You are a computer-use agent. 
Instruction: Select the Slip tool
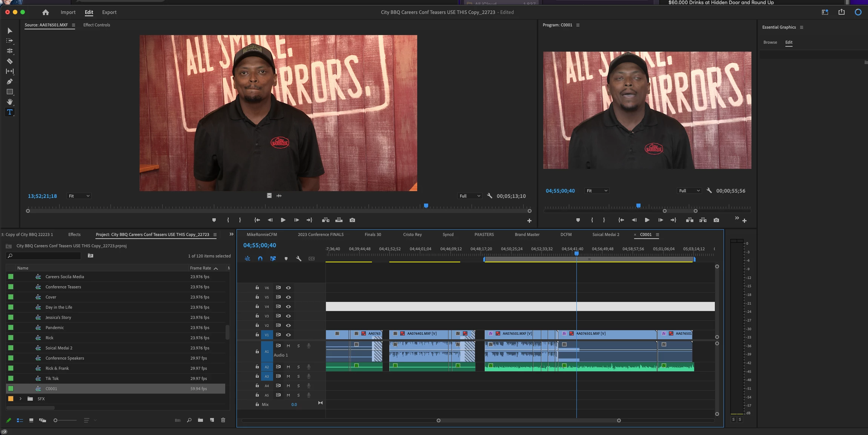point(10,71)
